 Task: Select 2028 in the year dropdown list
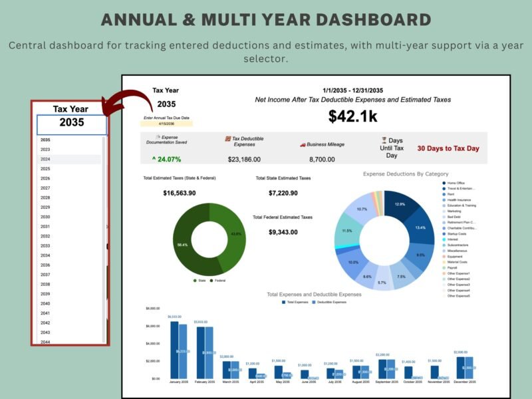pyautogui.click(x=69, y=198)
